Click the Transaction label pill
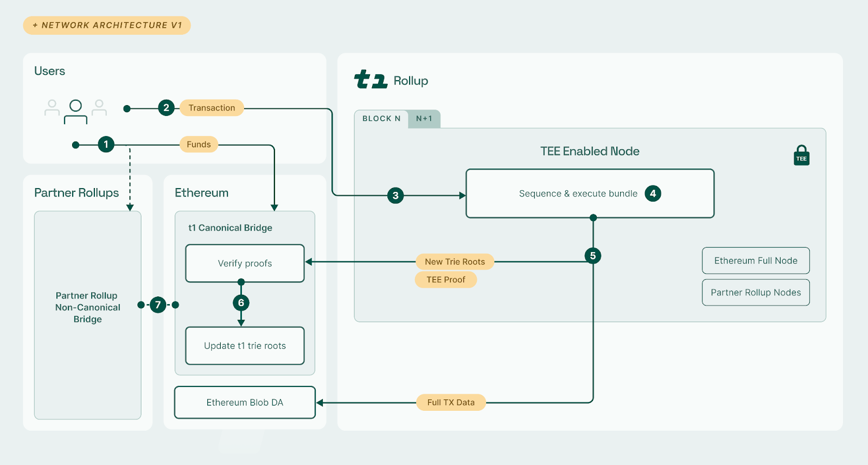 coord(212,108)
